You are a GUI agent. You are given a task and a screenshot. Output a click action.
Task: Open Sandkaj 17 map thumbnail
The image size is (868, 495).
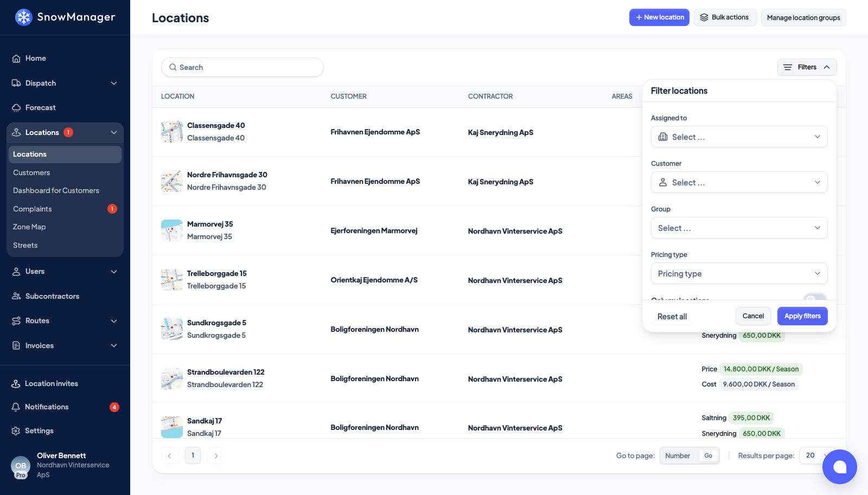coord(172,427)
